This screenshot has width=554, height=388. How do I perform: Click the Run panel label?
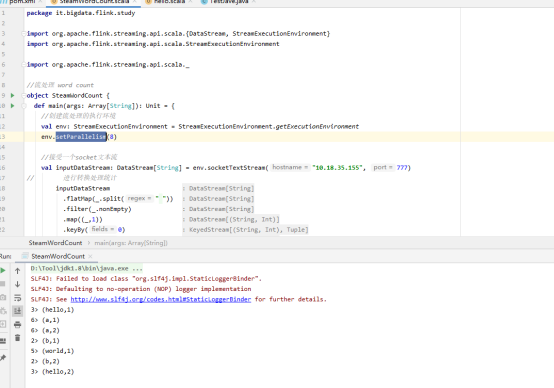pos(5,256)
